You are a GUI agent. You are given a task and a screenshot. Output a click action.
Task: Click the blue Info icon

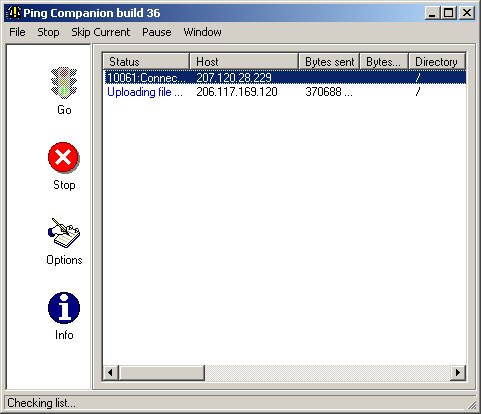pos(64,308)
